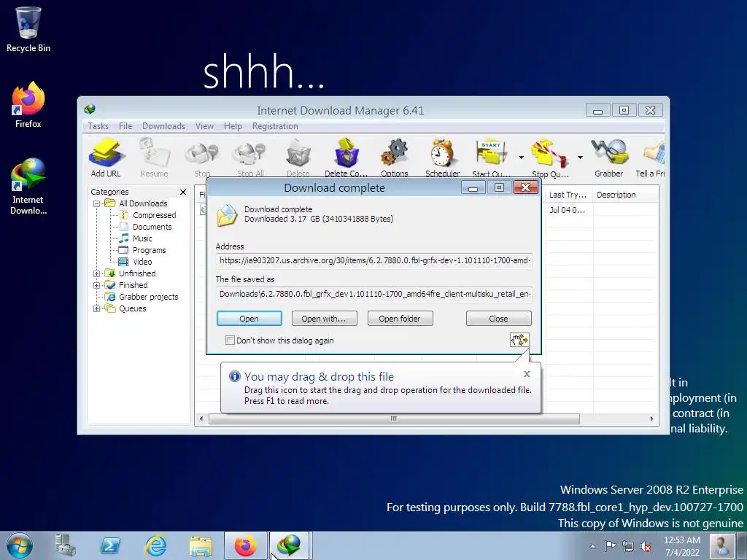The image size is (747, 560).
Task: Click the Open folder button
Action: point(400,319)
